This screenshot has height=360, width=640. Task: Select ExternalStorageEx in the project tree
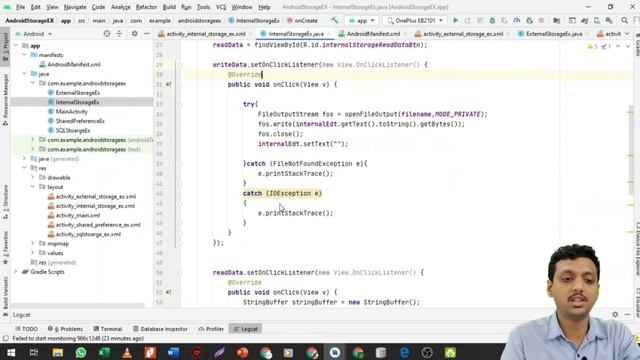tap(78, 93)
